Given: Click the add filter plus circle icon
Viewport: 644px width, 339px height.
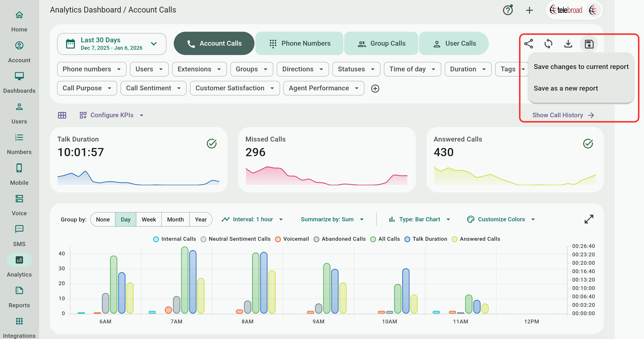Looking at the screenshot, I should click(375, 88).
